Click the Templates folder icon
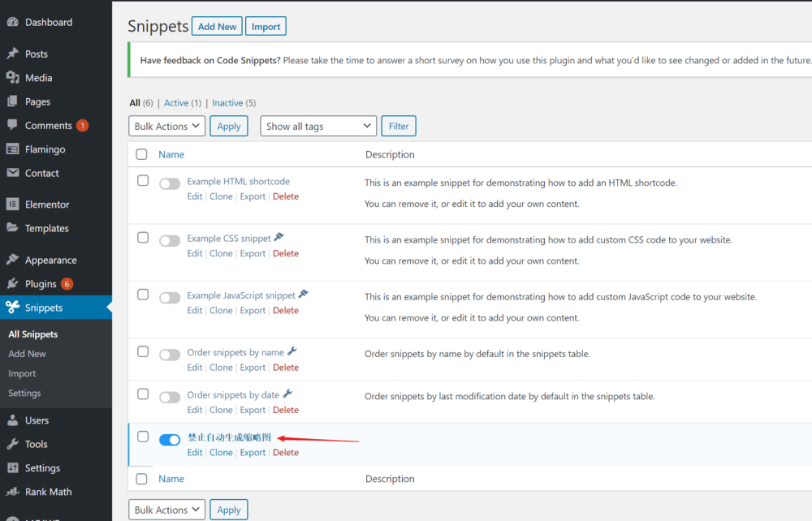This screenshot has width=812, height=521. pyautogui.click(x=12, y=228)
